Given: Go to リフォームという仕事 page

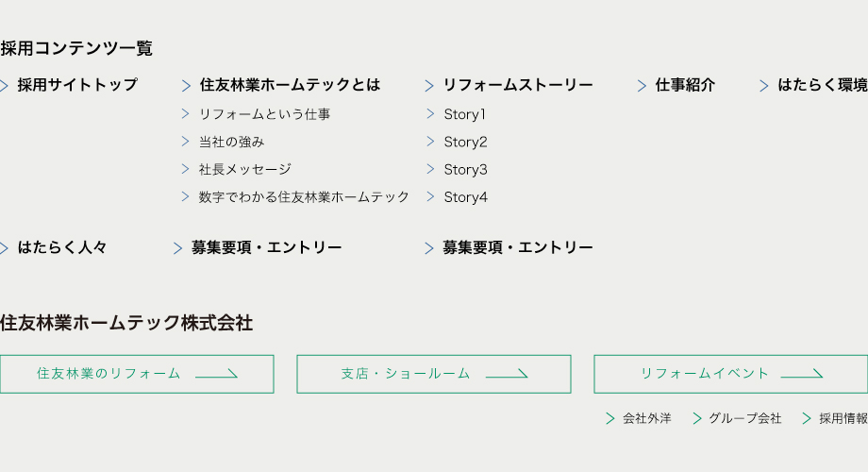Looking at the screenshot, I should tap(264, 114).
